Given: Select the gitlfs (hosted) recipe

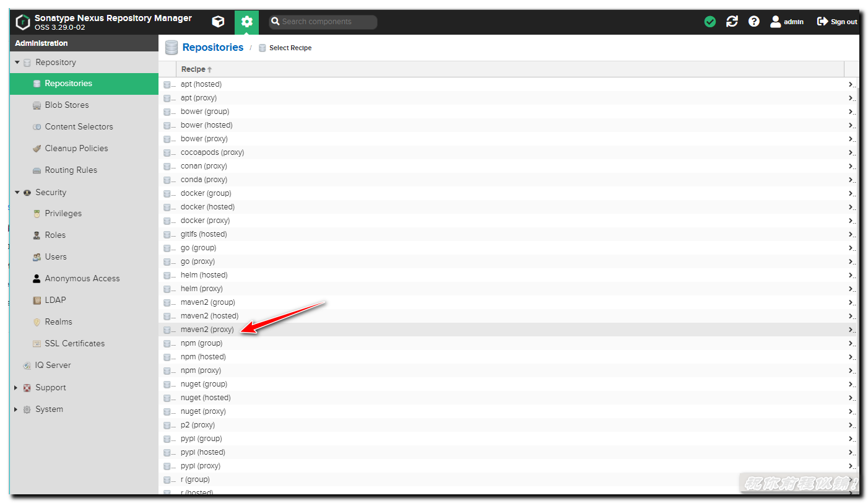Looking at the screenshot, I should [509, 234].
